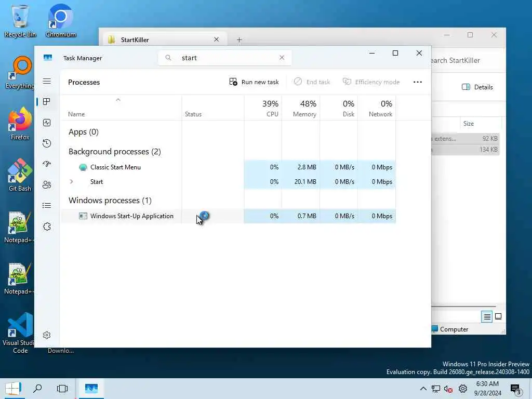Focus the Task Manager search field
This screenshot has width=532, height=399.
[x=225, y=58]
